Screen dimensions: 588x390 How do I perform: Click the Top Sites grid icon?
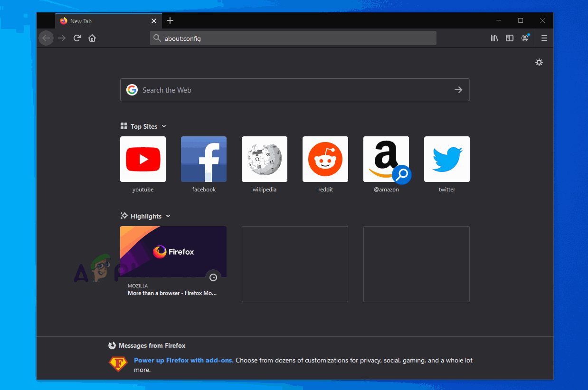pos(124,126)
